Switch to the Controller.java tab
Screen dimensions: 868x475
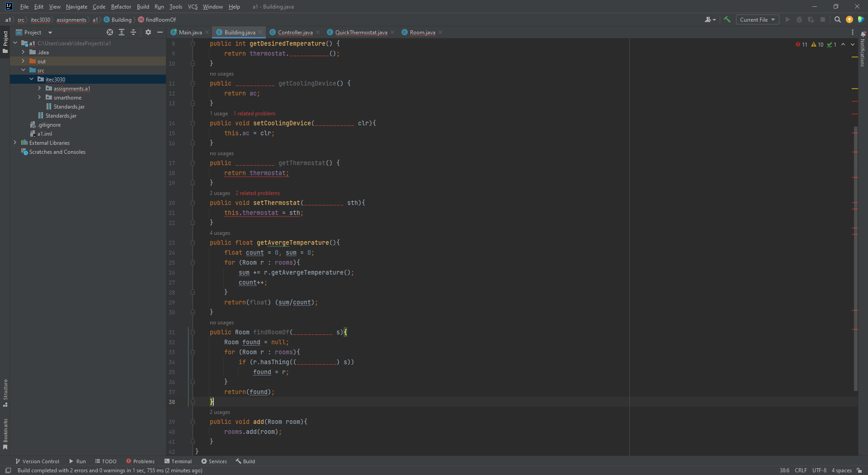click(x=295, y=32)
